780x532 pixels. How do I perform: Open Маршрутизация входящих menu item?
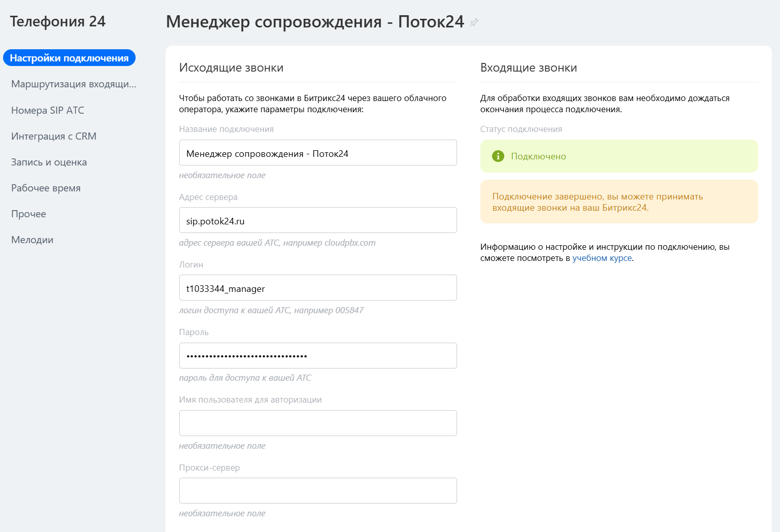pyautogui.click(x=74, y=84)
